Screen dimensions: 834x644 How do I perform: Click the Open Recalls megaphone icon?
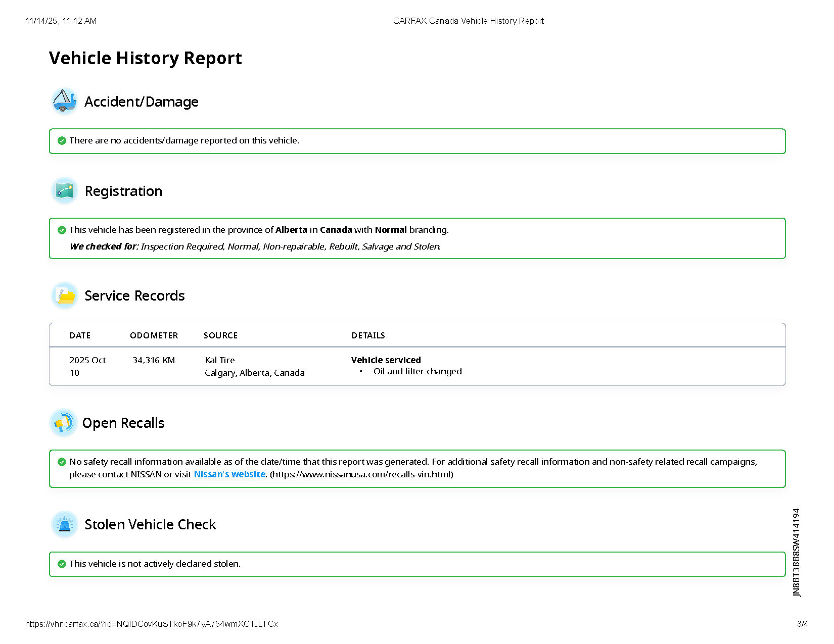click(64, 423)
